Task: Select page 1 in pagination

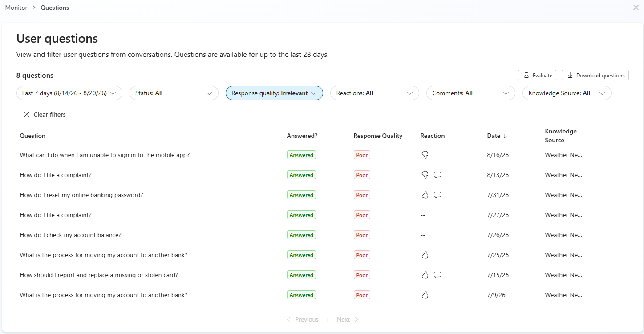Action: pos(328,319)
